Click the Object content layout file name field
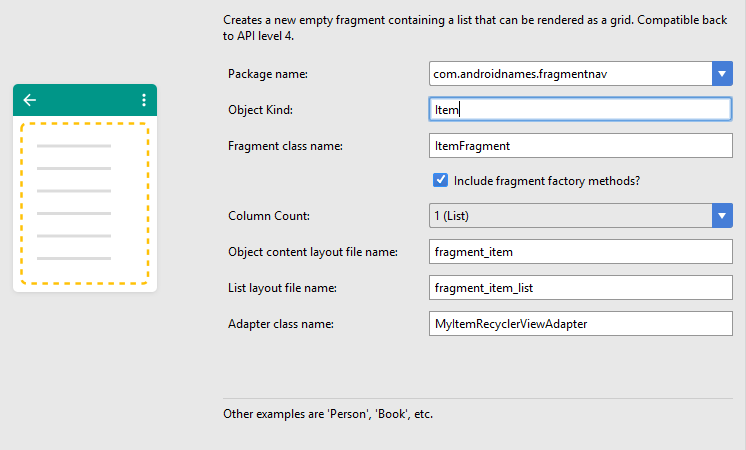This screenshot has width=746, height=450. (x=580, y=252)
